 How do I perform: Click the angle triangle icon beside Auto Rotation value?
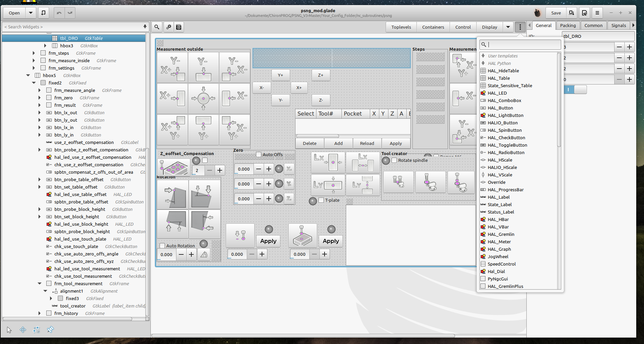click(204, 254)
